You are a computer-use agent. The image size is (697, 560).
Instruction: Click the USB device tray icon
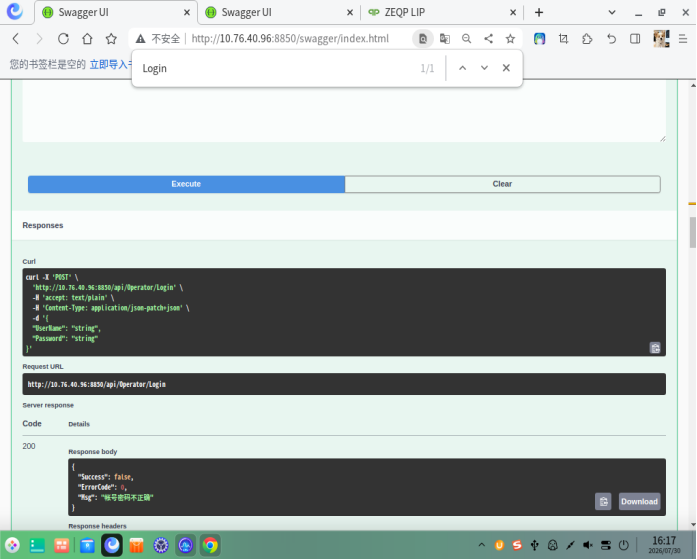pyautogui.click(x=535, y=545)
